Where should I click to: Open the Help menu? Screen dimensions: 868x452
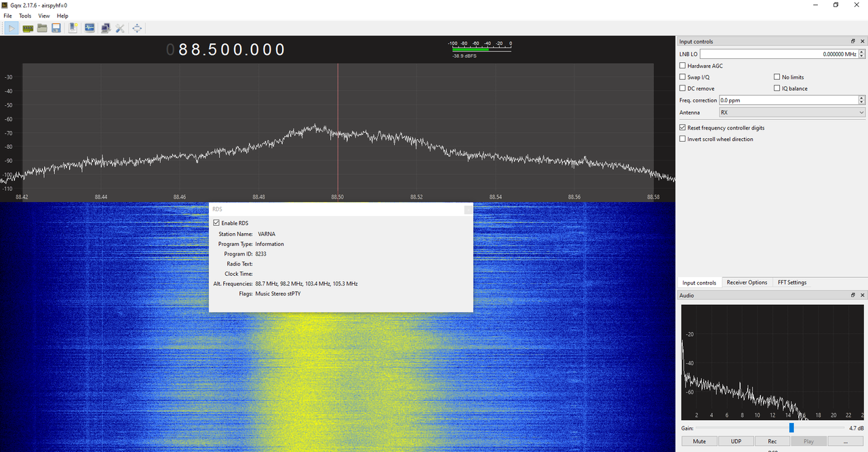pyautogui.click(x=62, y=16)
